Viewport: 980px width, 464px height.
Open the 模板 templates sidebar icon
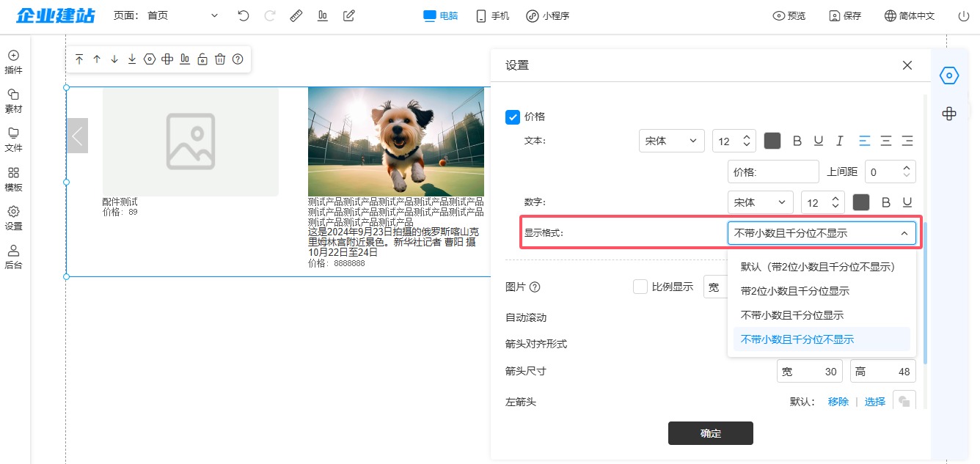click(x=13, y=179)
